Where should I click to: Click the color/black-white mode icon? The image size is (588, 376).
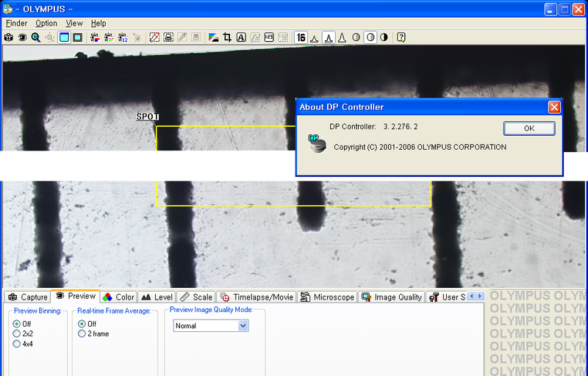[x=213, y=37]
